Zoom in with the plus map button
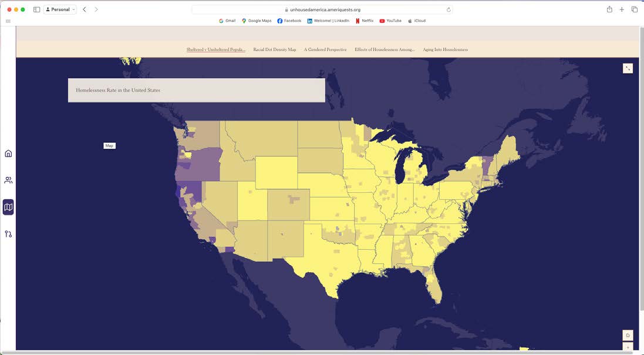The image size is (644, 355). pos(628,347)
